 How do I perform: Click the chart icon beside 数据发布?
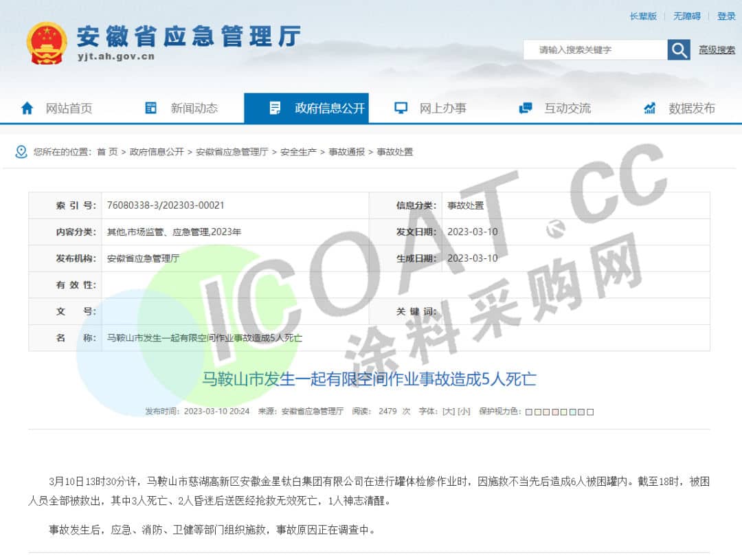click(650, 108)
